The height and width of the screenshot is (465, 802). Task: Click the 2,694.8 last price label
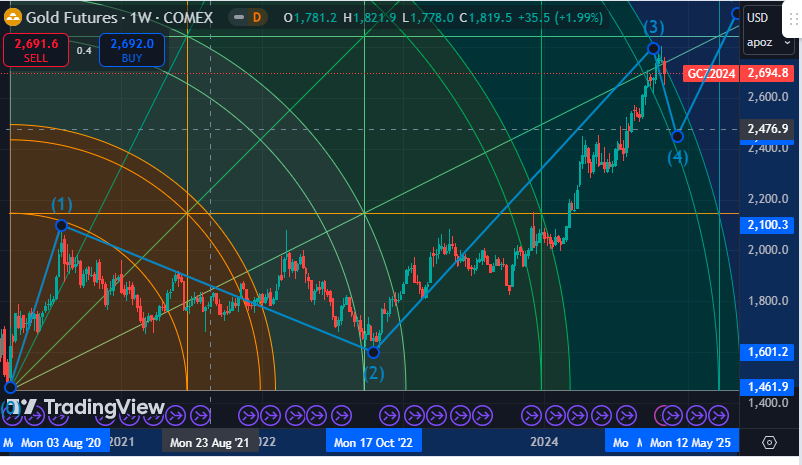tap(768, 73)
